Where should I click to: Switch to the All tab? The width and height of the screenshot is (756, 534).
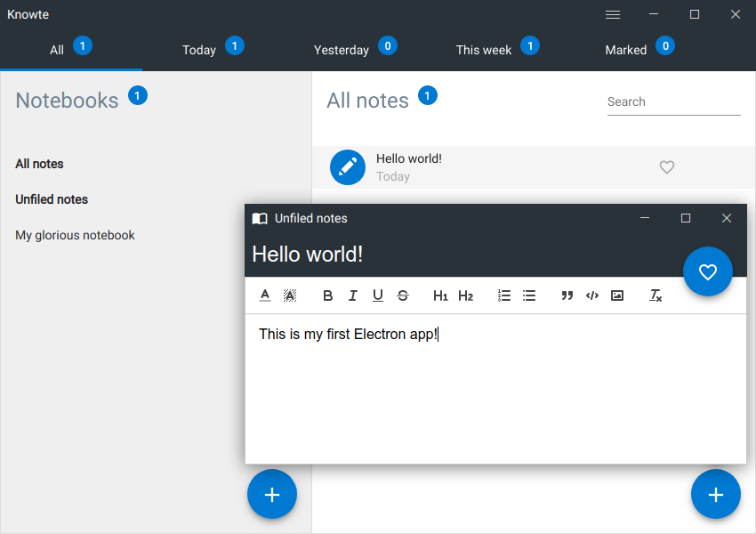[x=71, y=50]
